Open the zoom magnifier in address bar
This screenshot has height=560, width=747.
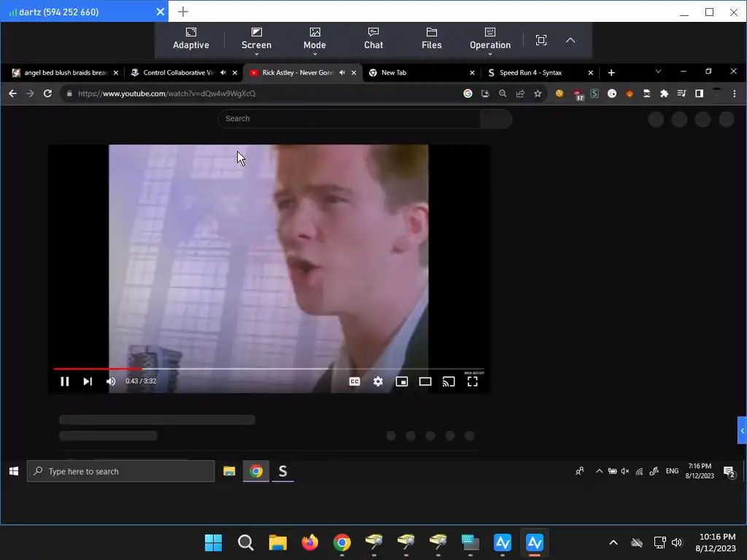[x=503, y=93]
